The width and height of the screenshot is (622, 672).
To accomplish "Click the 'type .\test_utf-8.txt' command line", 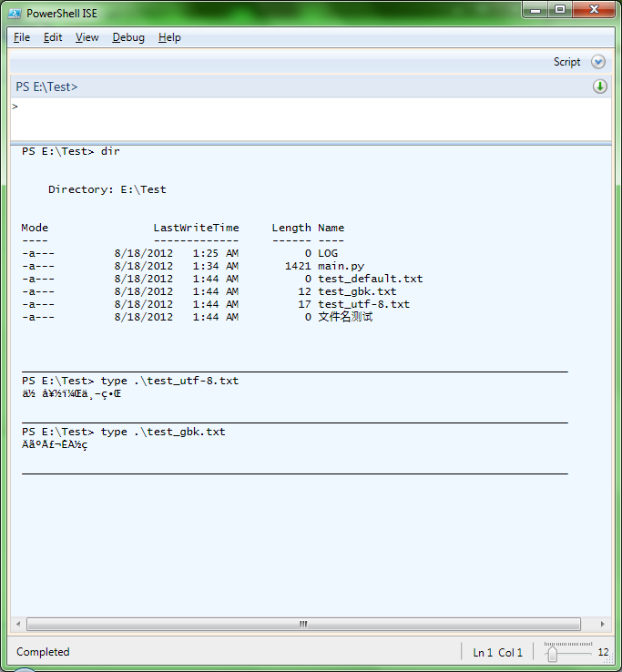I will pyautogui.click(x=130, y=381).
